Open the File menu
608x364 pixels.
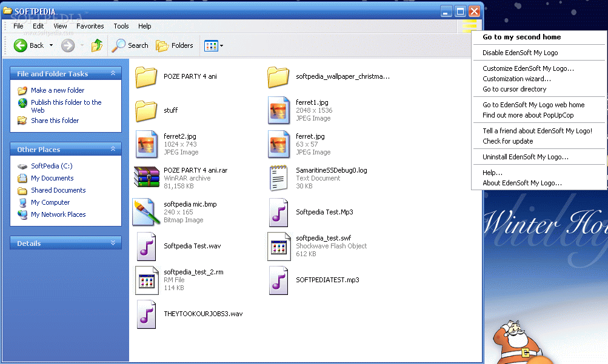(18, 26)
